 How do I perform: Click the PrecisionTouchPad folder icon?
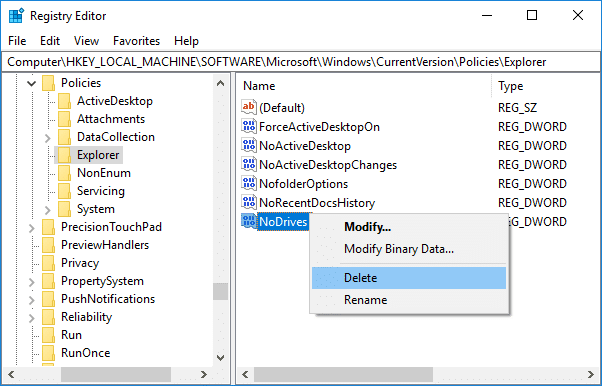48,227
